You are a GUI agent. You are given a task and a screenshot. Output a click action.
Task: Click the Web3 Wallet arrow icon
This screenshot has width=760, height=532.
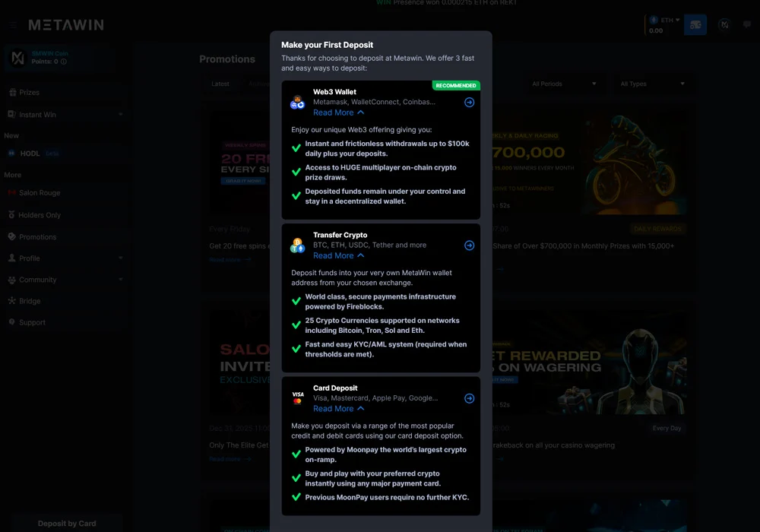[469, 103]
